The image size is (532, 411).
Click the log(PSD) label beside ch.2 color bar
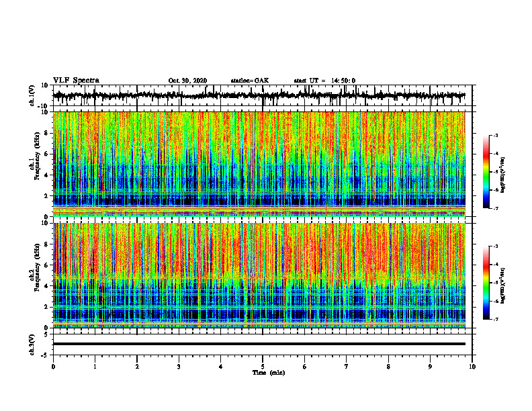503,285
